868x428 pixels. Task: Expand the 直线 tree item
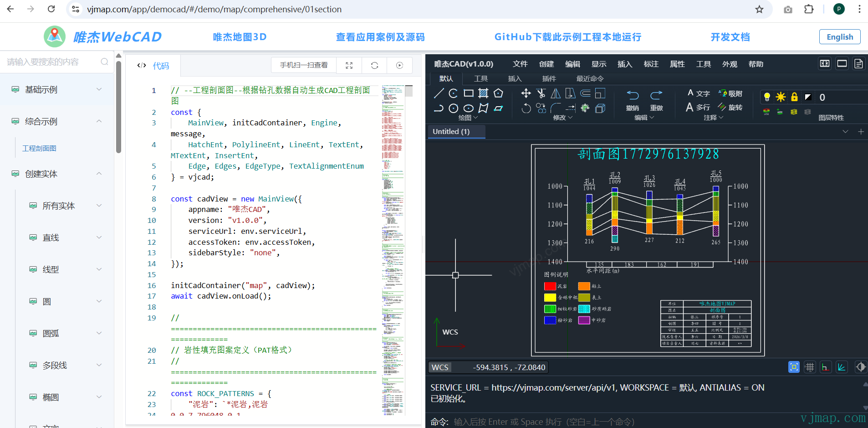tap(99, 237)
